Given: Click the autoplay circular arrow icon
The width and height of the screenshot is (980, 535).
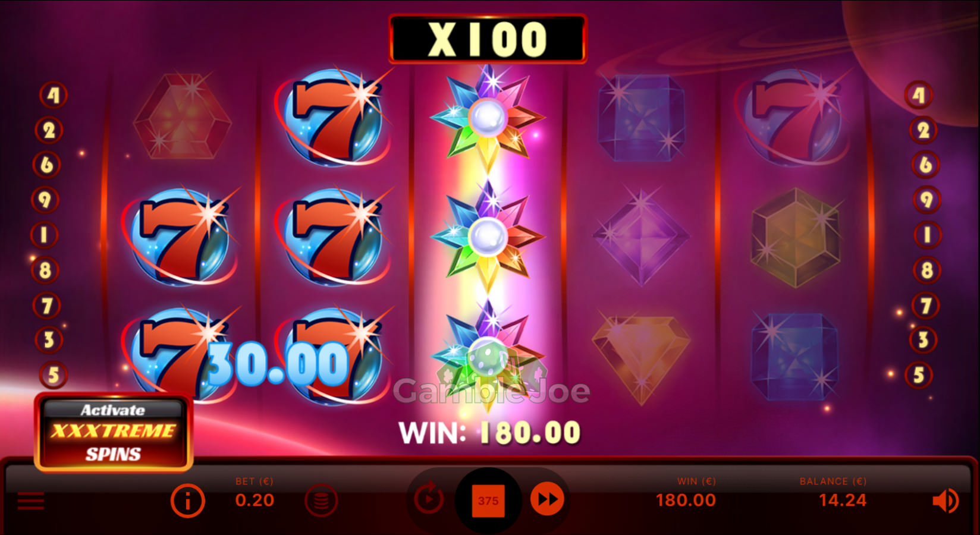Looking at the screenshot, I should [428, 499].
